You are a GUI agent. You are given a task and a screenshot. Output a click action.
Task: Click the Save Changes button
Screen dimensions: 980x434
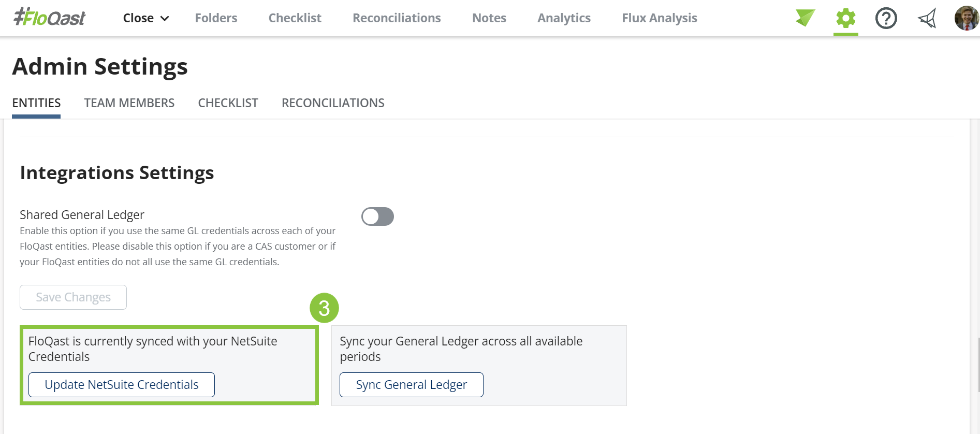point(73,297)
